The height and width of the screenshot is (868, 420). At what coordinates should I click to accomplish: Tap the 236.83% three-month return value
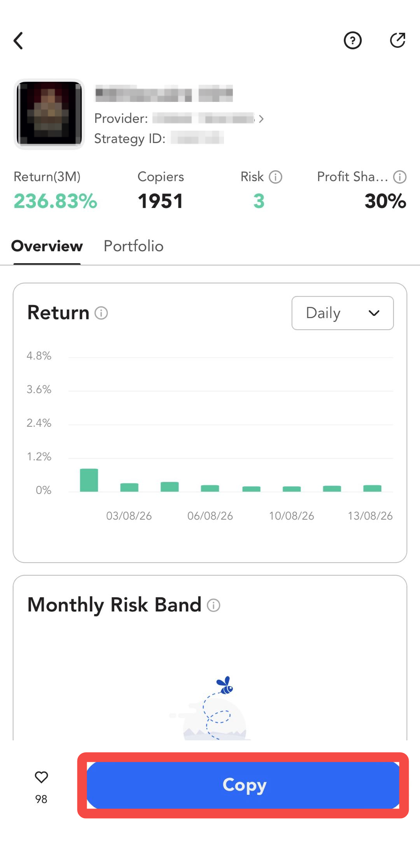(x=56, y=201)
